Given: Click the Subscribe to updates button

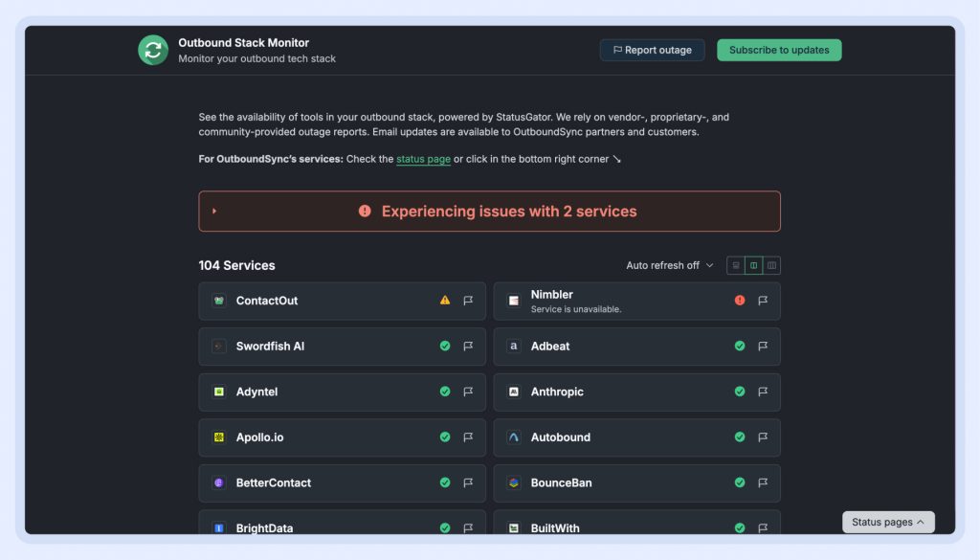Looking at the screenshot, I should pos(779,50).
